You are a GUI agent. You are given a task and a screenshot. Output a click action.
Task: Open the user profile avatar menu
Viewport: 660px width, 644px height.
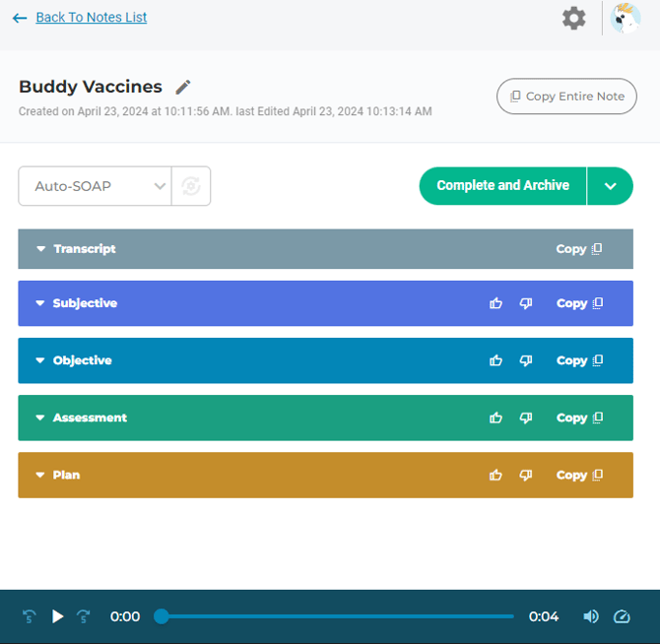[626, 18]
